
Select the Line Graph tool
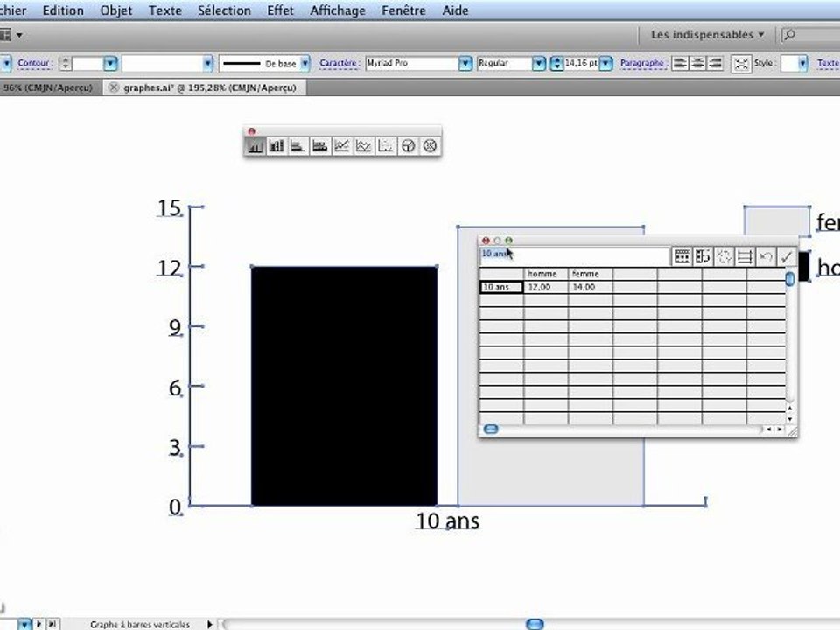(342, 146)
